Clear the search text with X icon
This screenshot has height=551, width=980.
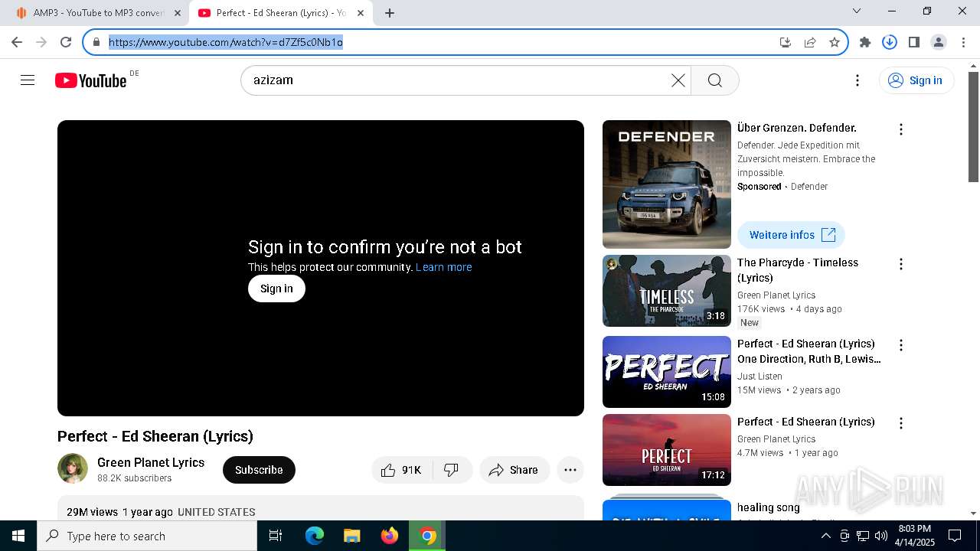tap(678, 80)
